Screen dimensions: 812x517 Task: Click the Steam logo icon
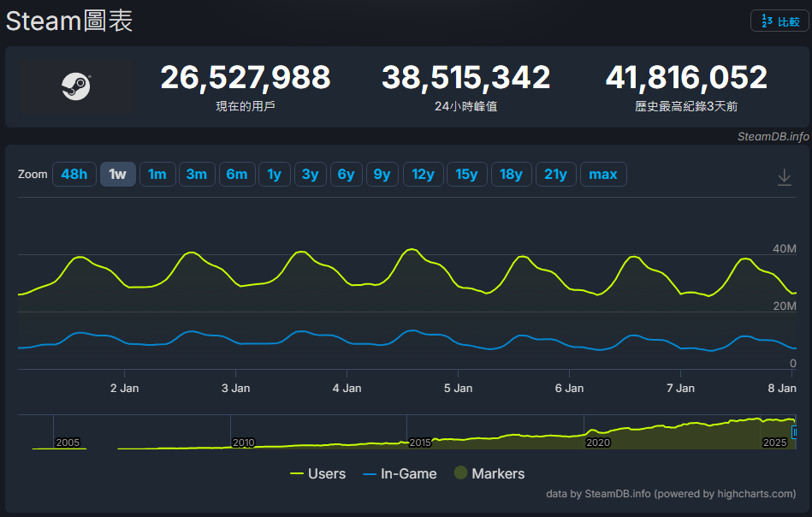pyautogui.click(x=76, y=86)
